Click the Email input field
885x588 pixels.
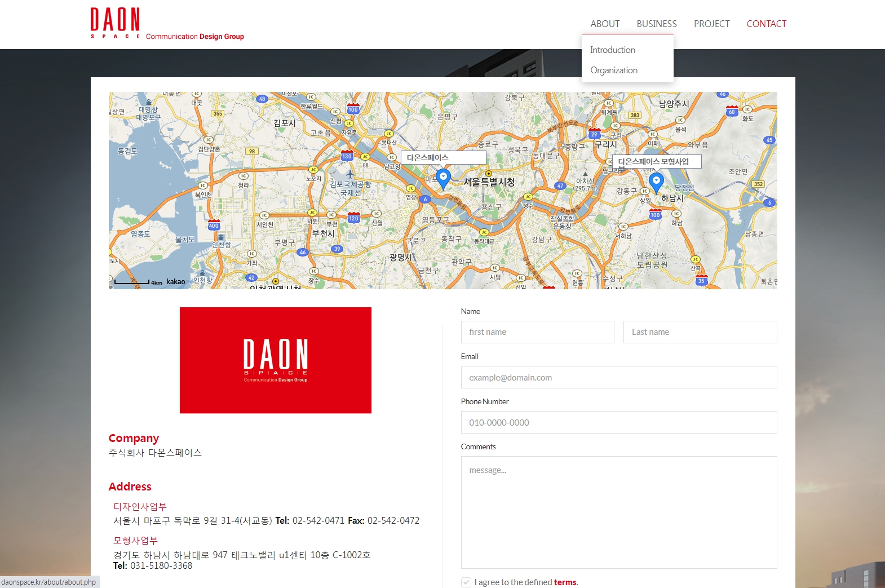(x=618, y=377)
